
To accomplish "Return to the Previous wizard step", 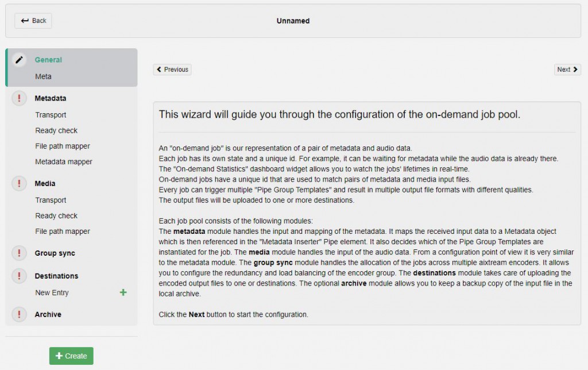I will pos(172,70).
